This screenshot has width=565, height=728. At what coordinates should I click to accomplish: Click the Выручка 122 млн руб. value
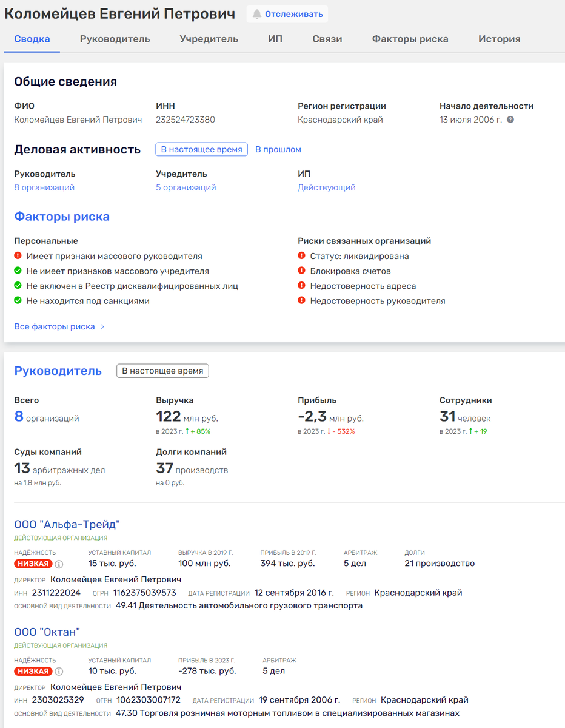tap(187, 417)
